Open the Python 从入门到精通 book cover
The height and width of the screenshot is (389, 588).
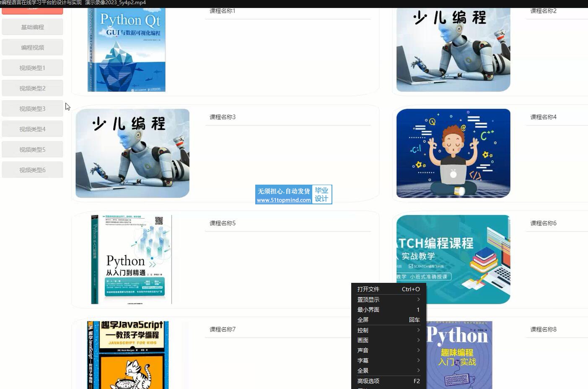pos(132,259)
